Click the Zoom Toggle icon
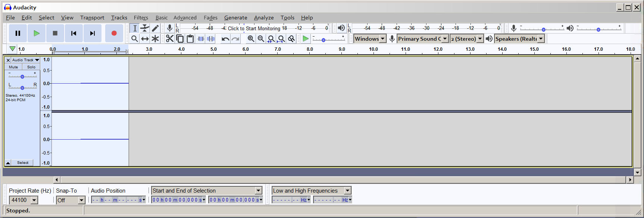 291,38
